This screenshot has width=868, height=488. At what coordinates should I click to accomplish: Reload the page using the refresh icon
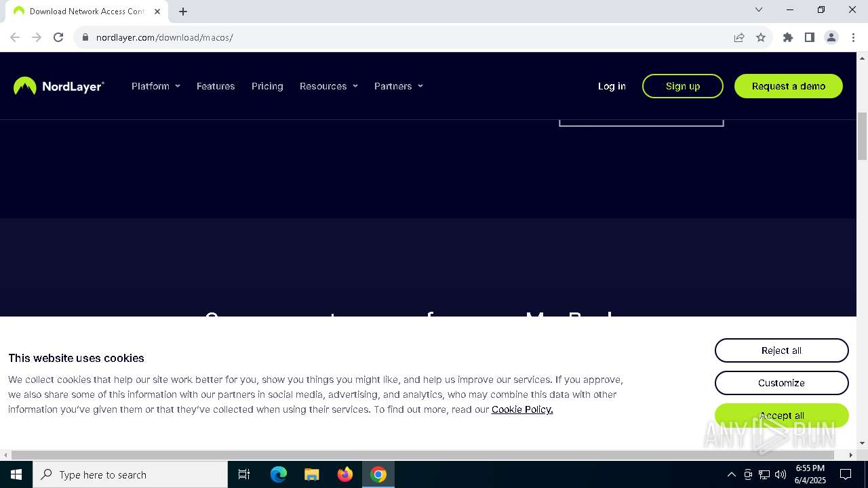58,37
